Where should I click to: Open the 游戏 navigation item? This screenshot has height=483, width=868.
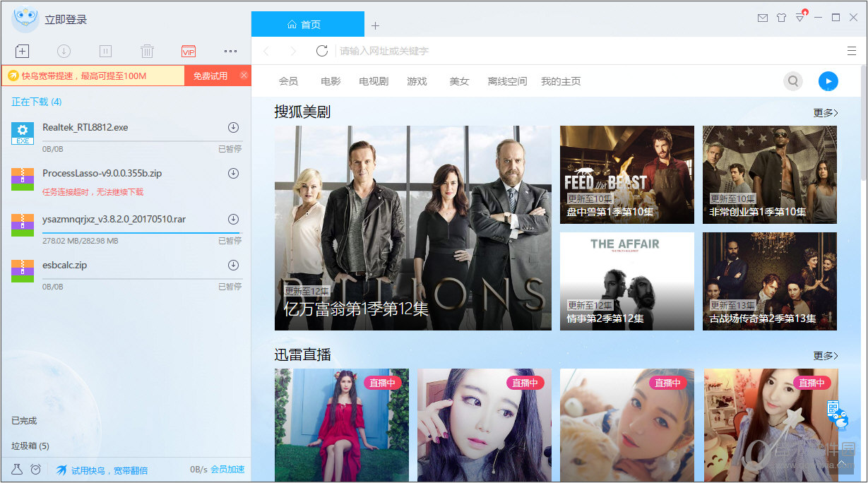click(417, 81)
